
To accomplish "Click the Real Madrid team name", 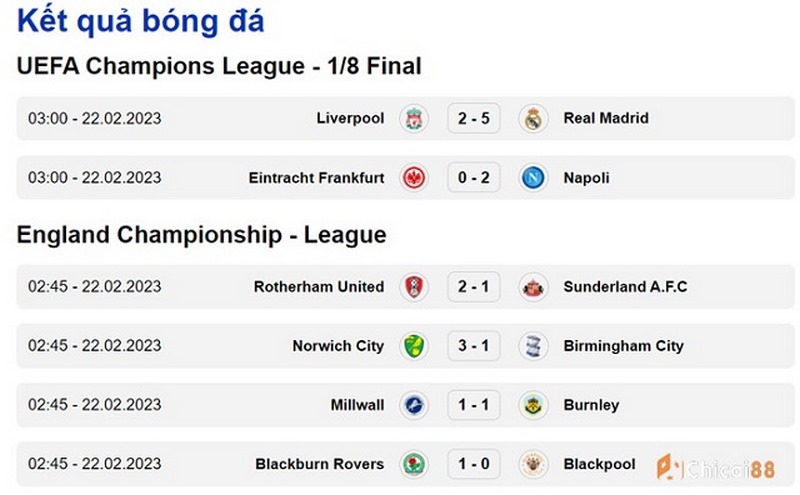I will tap(606, 118).
